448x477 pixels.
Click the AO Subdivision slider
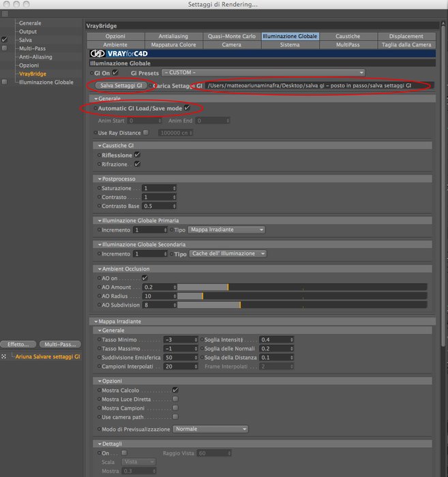[302, 305]
